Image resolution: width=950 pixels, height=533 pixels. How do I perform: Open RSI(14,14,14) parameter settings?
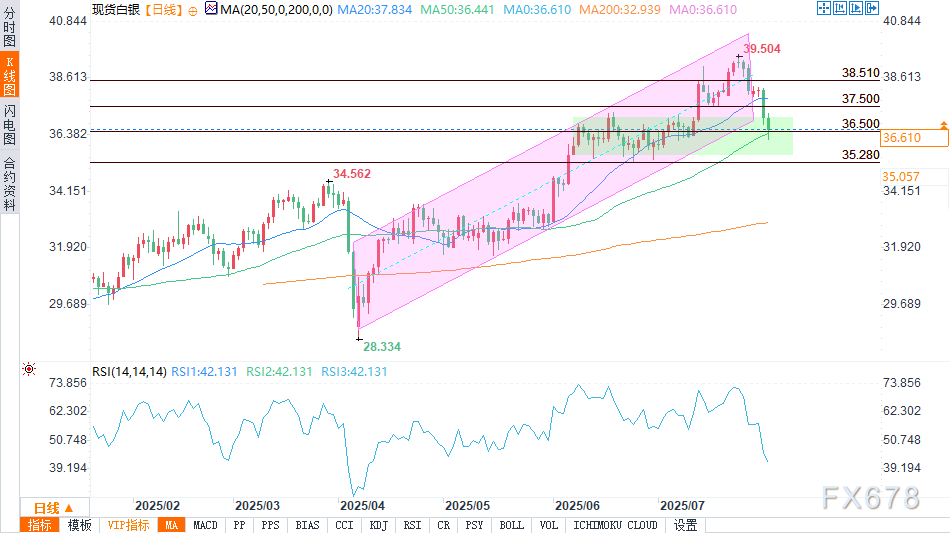point(129,371)
